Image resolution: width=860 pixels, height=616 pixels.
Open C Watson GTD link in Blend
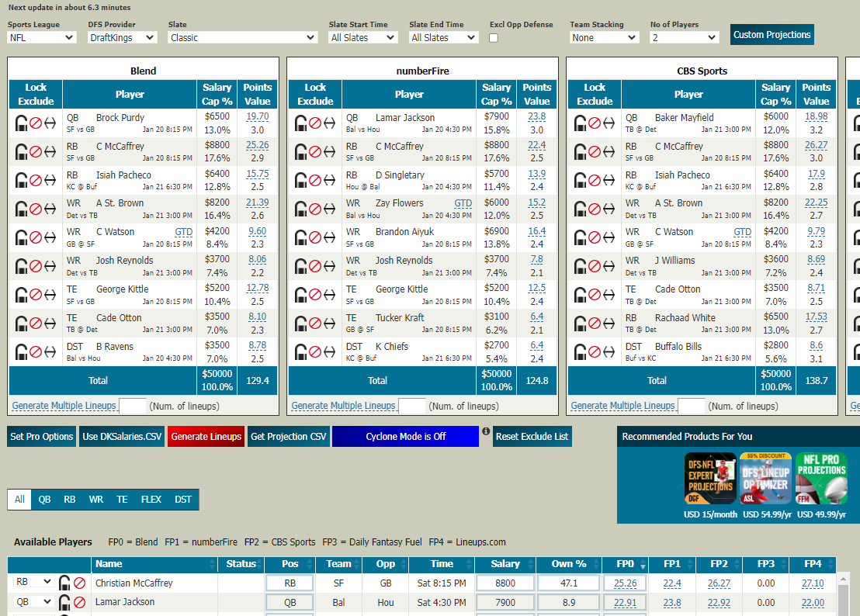pos(184,232)
